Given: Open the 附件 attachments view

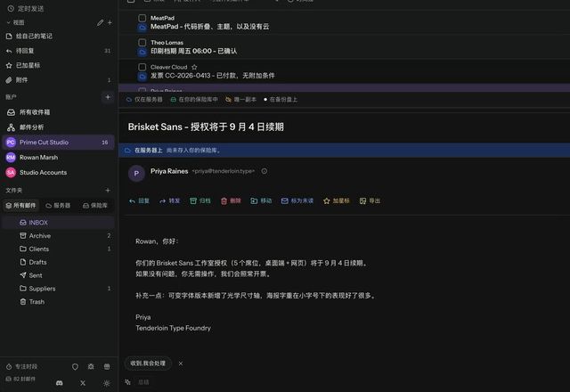Looking at the screenshot, I should [58, 79].
